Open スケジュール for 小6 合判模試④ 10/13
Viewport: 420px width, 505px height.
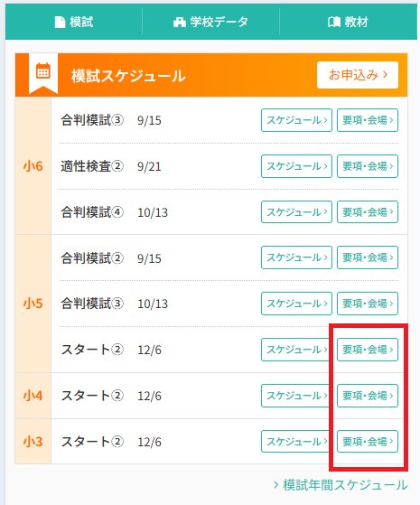tap(296, 212)
